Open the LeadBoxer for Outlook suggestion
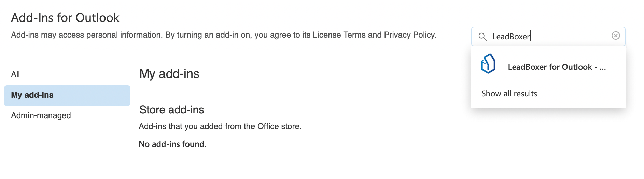Screen dimensions: 644x179 tap(550, 67)
